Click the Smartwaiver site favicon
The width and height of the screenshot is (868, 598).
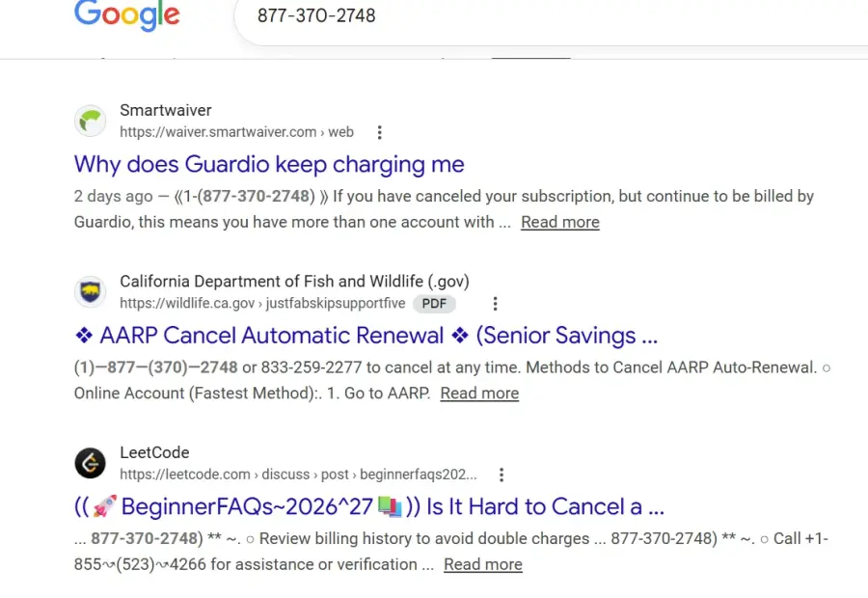[x=91, y=121]
